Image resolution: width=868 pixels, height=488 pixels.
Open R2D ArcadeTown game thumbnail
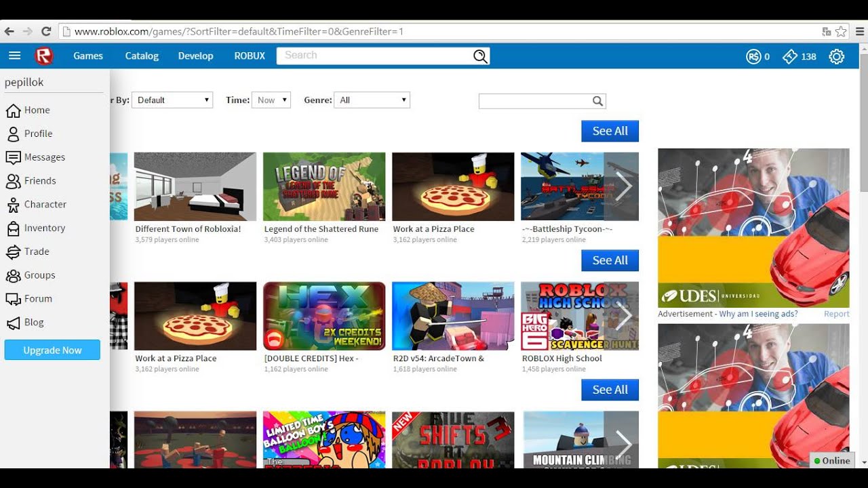click(x=453, y=316)
